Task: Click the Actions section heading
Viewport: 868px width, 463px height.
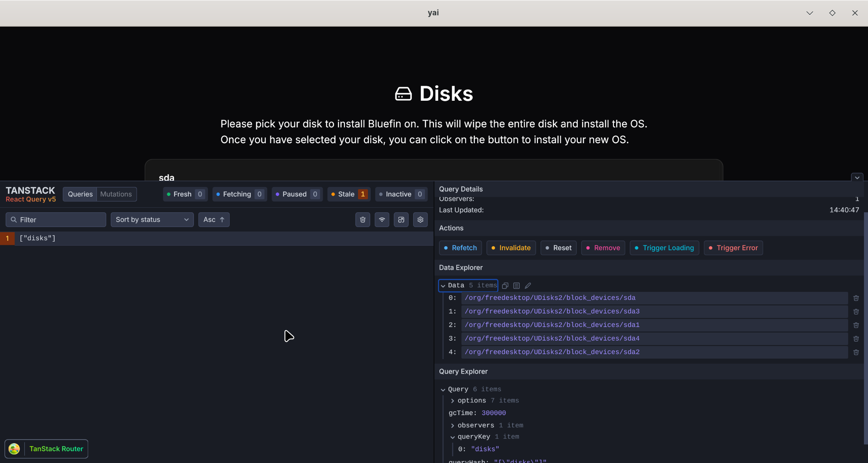Action: (451, 229)
